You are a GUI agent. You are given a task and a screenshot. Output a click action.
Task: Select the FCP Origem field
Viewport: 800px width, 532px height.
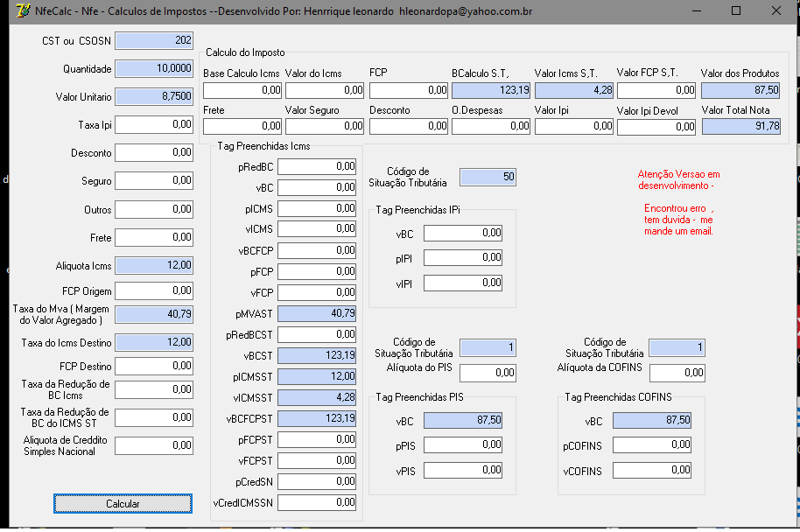pos(154,291)
